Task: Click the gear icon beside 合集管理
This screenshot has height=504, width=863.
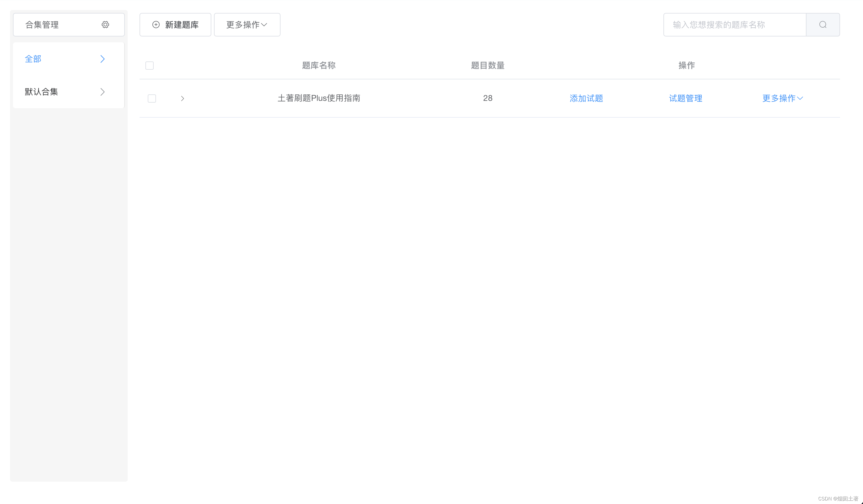Action: tap(105, 25)
